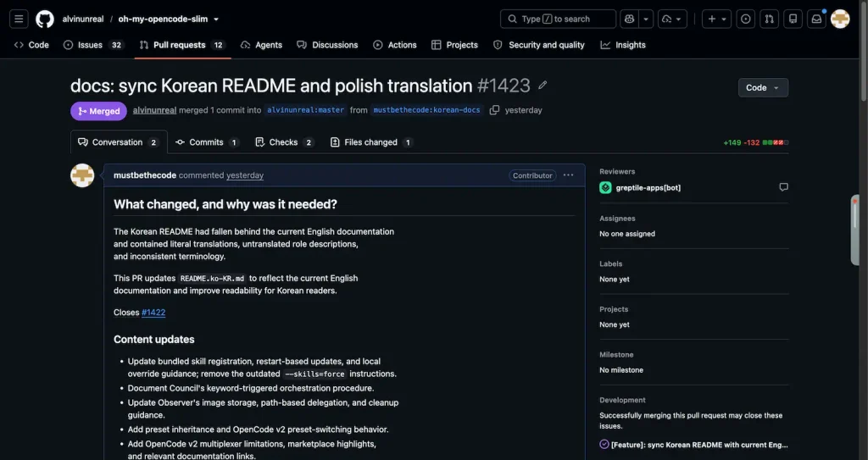Select the Checks tab
The height and width of the screenshot is (460, 868).
point(285,142)
